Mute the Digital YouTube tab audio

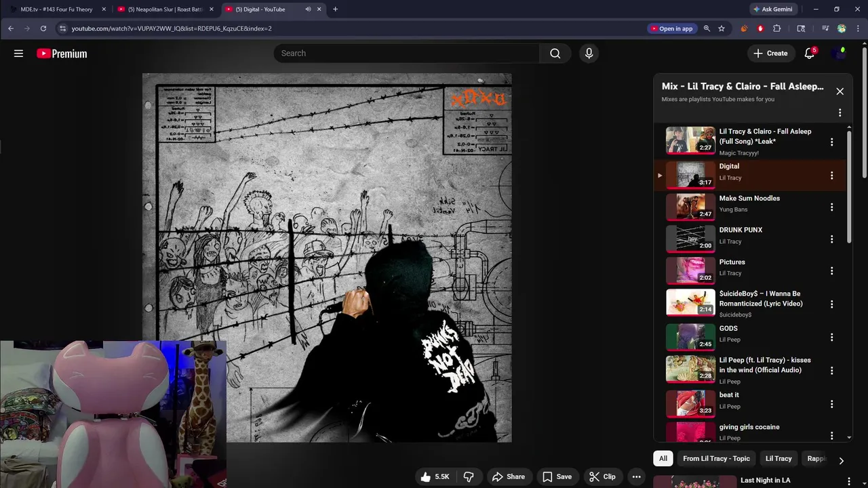point(308,9)
